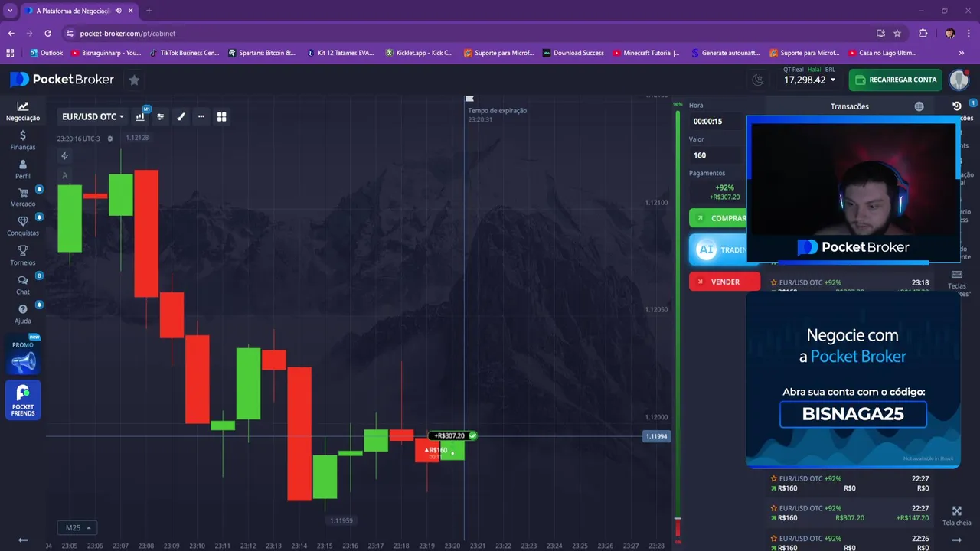Expand the bookmarks overflow chevron
This screenshot has height=551, width=980.
962,53
